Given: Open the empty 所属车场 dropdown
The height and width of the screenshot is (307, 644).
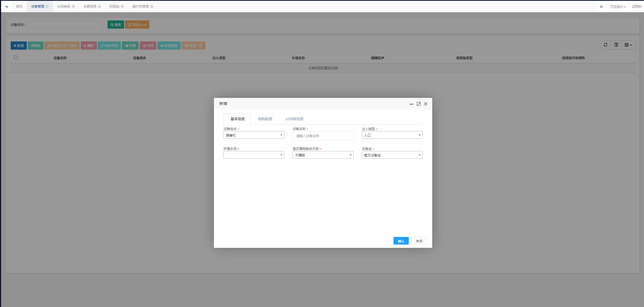Looking at the screenshot, I should coord(254,155).
